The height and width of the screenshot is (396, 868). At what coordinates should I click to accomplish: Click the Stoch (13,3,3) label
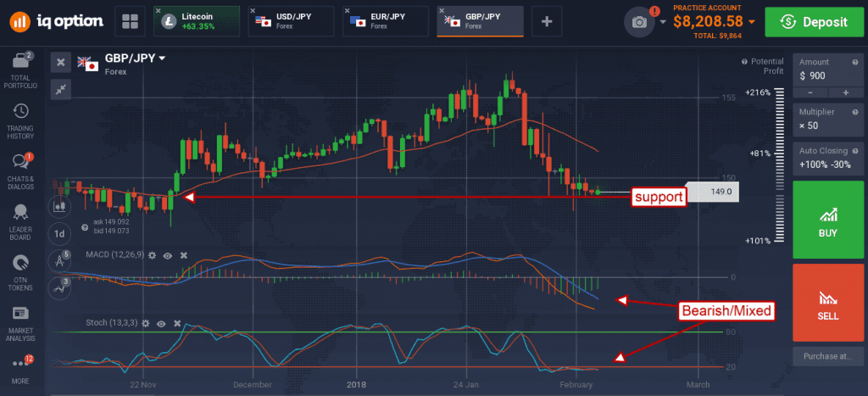111,322
